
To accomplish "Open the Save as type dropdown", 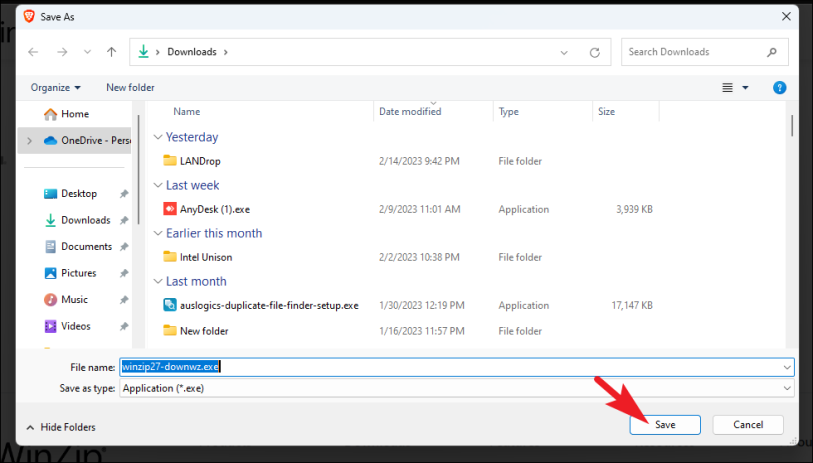I will point(456,388).
